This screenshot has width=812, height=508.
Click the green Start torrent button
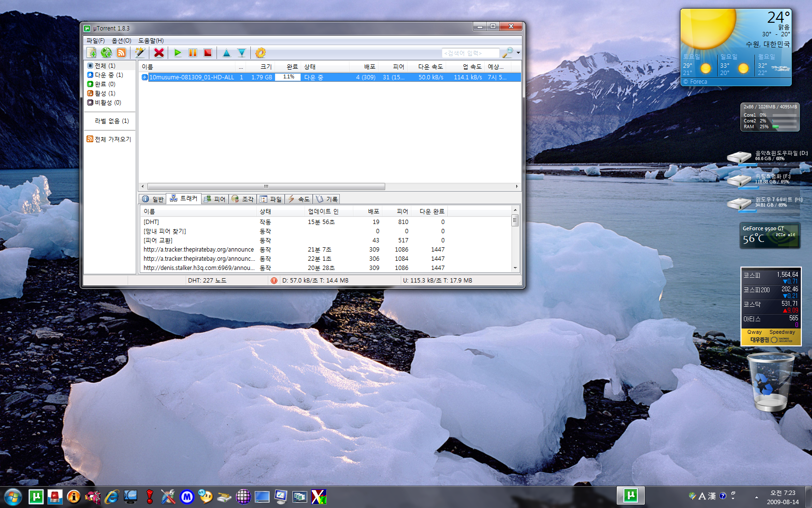tap(178, 53)
